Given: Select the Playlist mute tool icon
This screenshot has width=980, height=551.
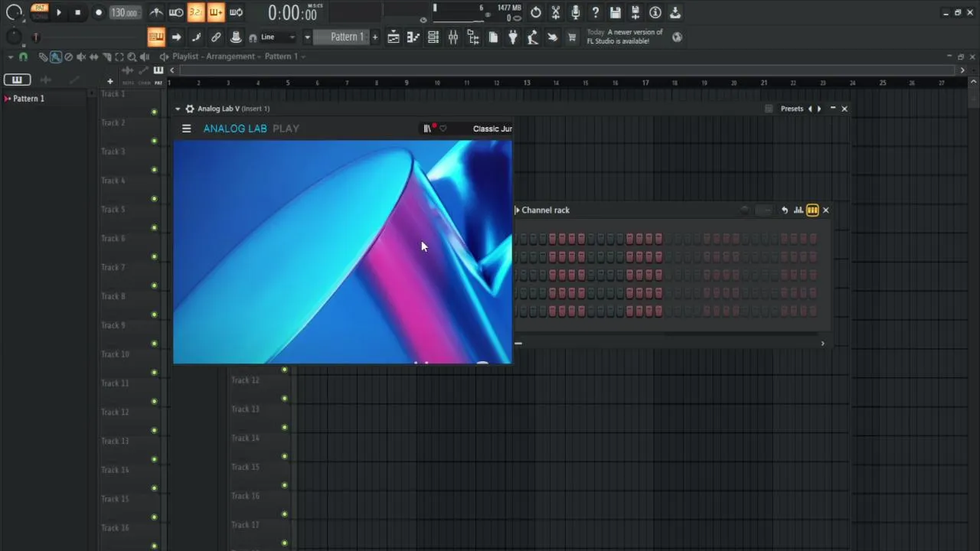Looking at the screenshot, I should [x=81, y=57].
